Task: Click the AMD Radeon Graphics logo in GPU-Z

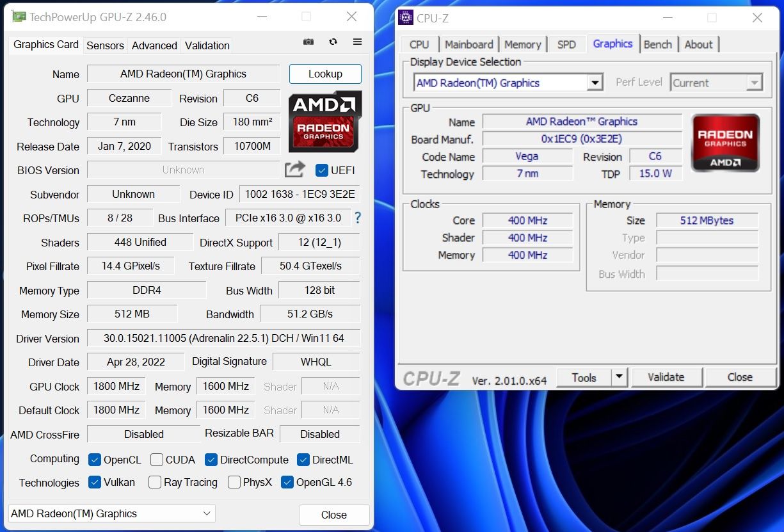Action: pos(325,121)
